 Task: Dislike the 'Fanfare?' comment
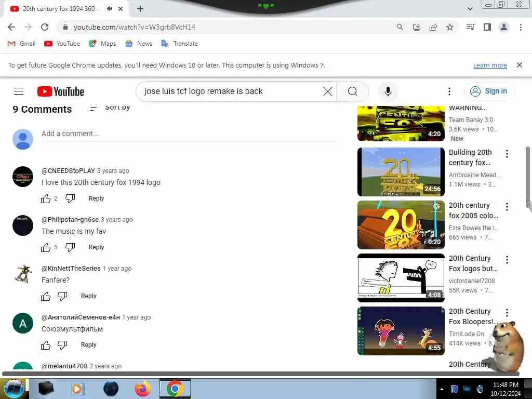point(62,296)
